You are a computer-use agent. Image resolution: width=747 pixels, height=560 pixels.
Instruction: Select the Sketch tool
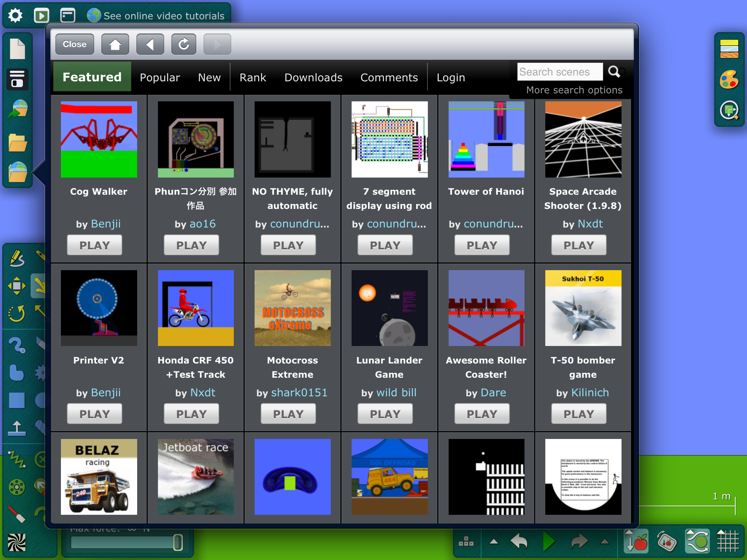click(17, 258)
